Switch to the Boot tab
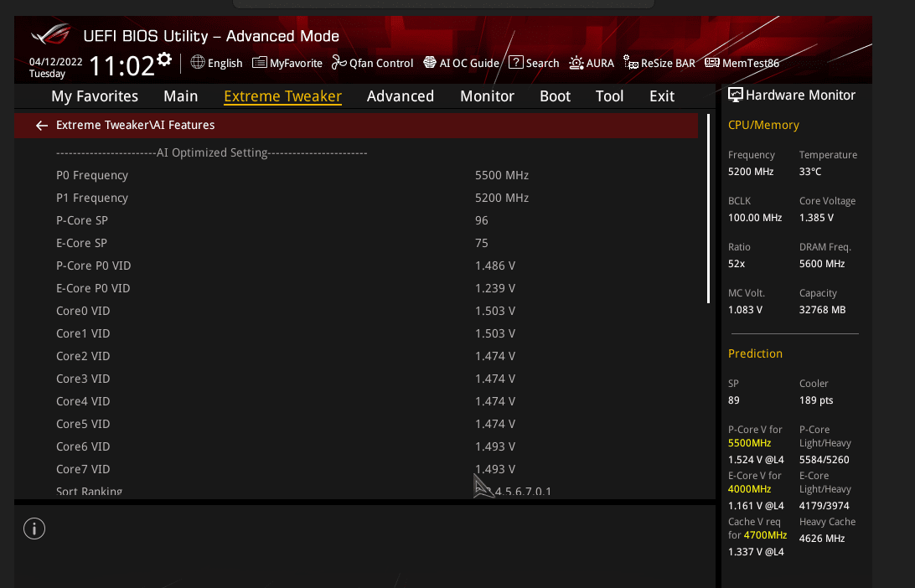The width and height of the screenshot is (915, 588). coord(555,96)
